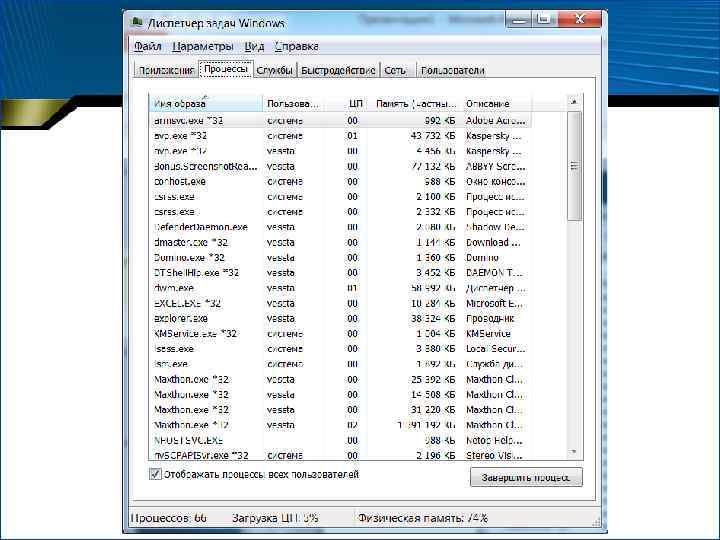Open the Справка menu
This screenshot has height=540, width=720.
297,46
